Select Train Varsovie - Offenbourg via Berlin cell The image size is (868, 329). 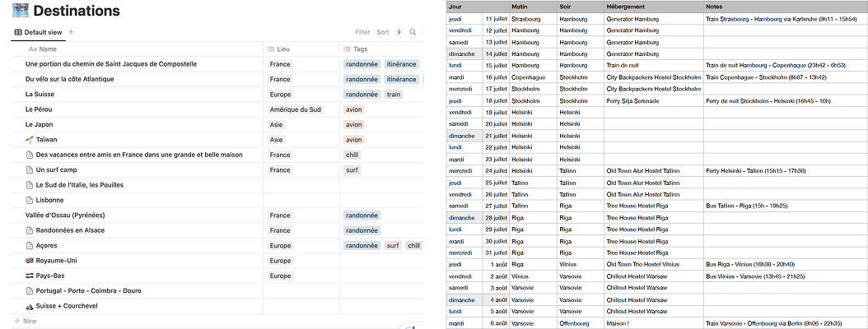coord(786,323)
